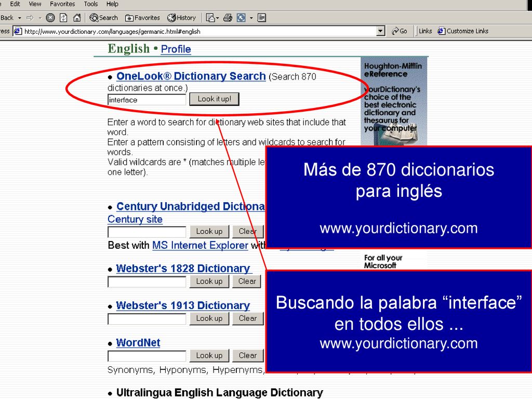
Task: Open the Webster's 1913 Dictionary link
Action: pyautogui.click(x=183, y=305)
